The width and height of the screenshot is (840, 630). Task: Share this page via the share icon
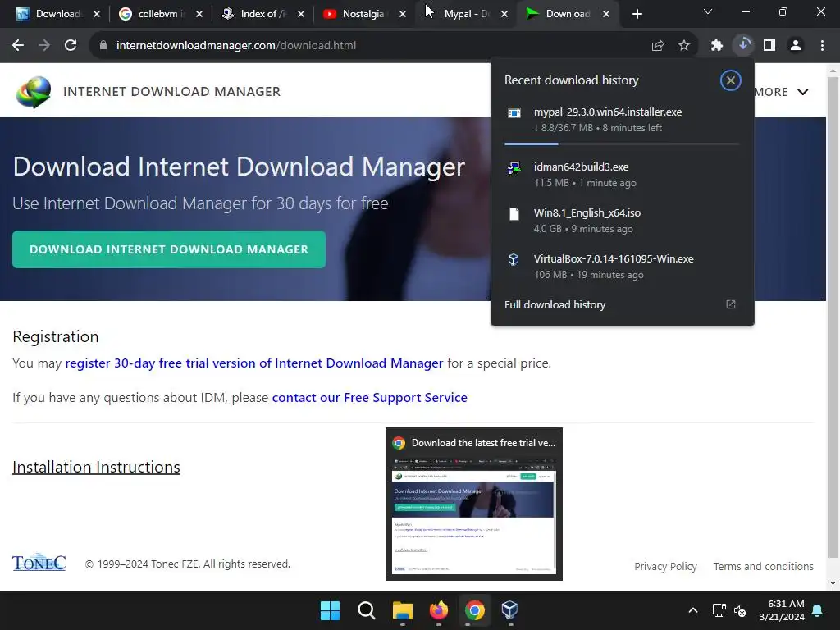point(658,46)
